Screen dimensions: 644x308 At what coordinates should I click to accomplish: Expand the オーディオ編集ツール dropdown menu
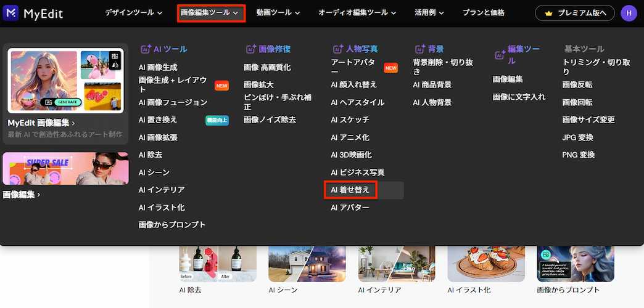pyautogui.click(x=357, y=13)
